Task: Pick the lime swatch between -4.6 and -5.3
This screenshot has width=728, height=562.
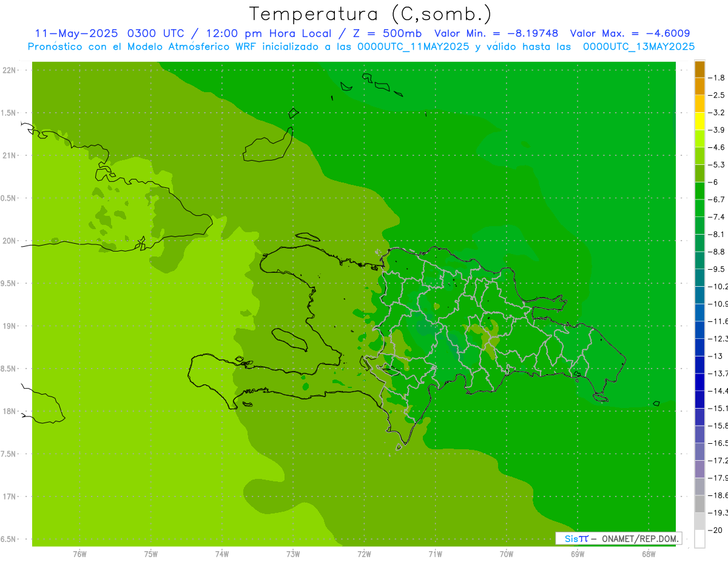Action: pyautogui.click(x=699, y=156)
